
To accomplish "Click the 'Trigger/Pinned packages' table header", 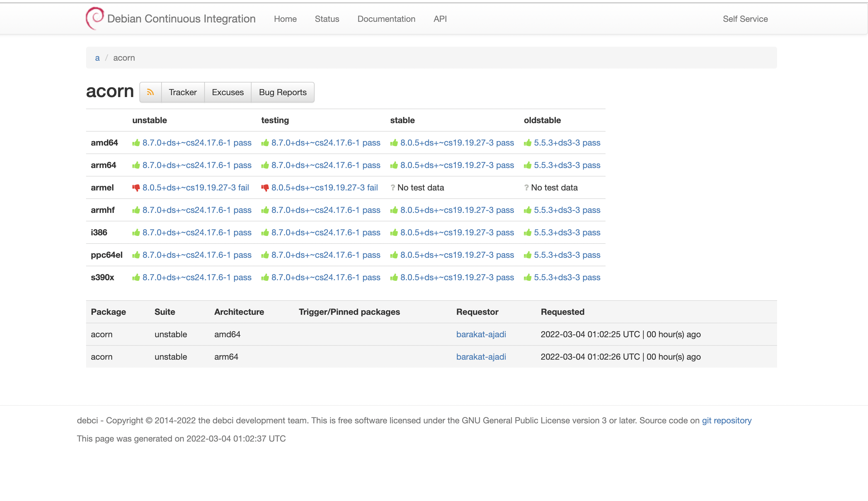I will (x=349, y=312).
